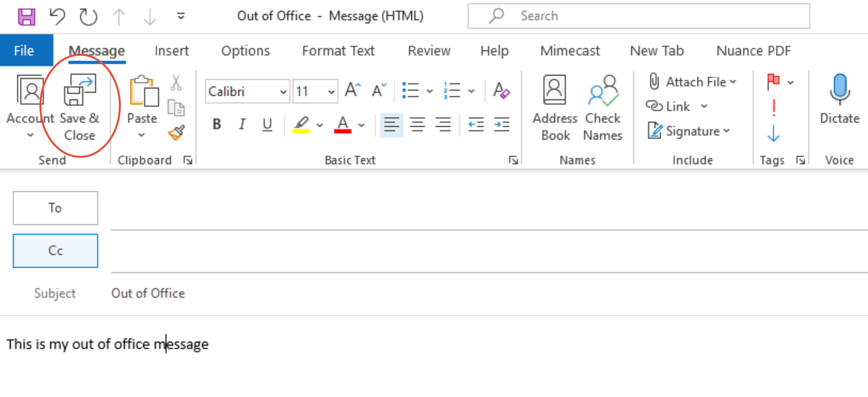This screenshot has height=397, width=868.
Task: Apply red font color
Action: 343,124
